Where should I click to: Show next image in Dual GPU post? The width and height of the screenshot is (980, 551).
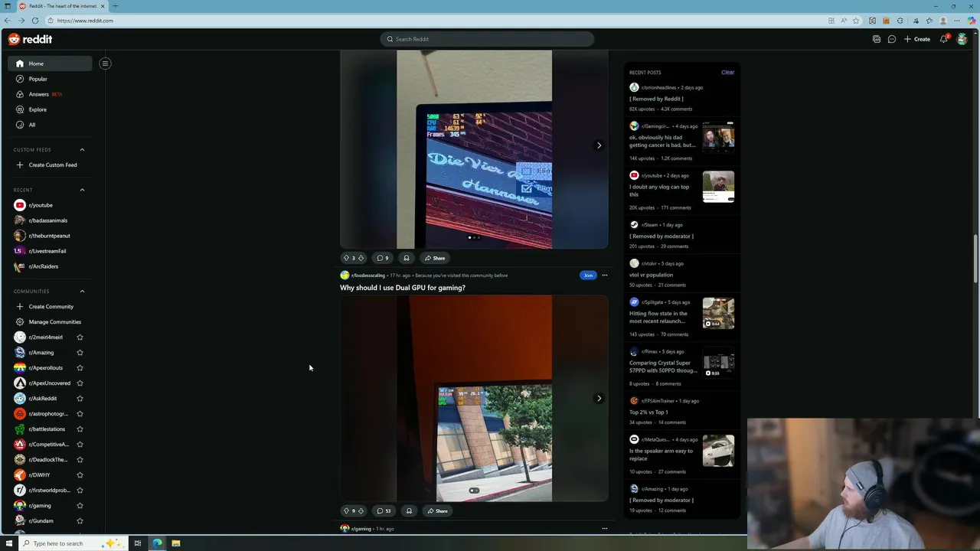(599, 398)
